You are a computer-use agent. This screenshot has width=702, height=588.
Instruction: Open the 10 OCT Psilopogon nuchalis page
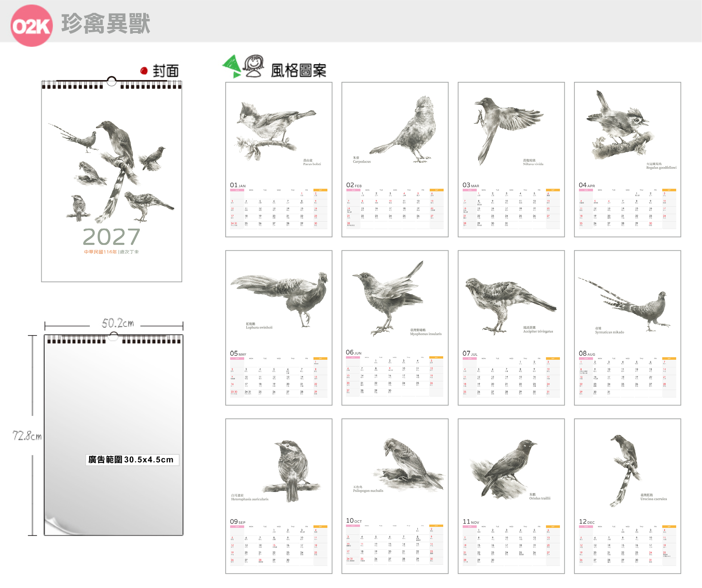[395, 496]
